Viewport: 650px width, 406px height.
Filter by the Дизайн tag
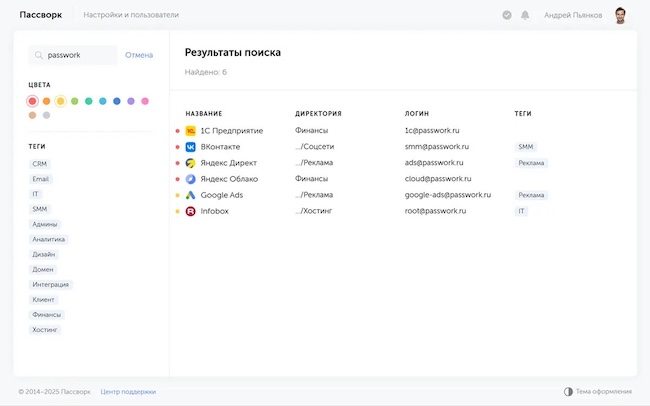tap(44, 254)
